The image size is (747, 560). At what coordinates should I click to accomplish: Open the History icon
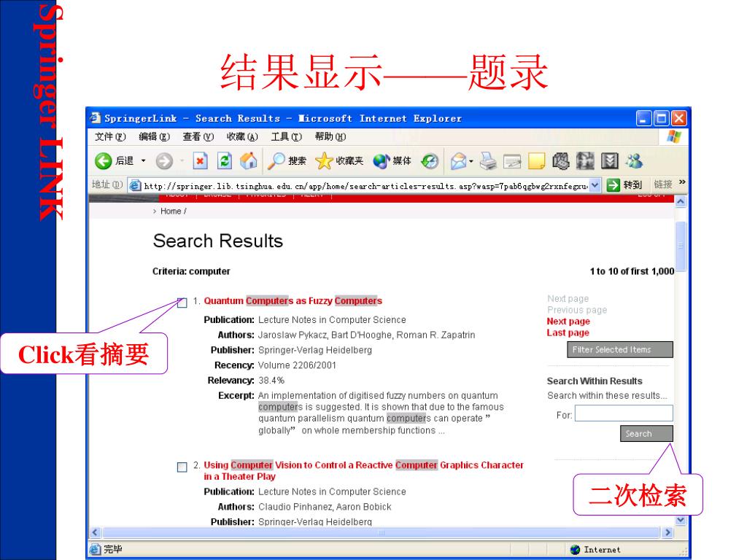(430, 161)
